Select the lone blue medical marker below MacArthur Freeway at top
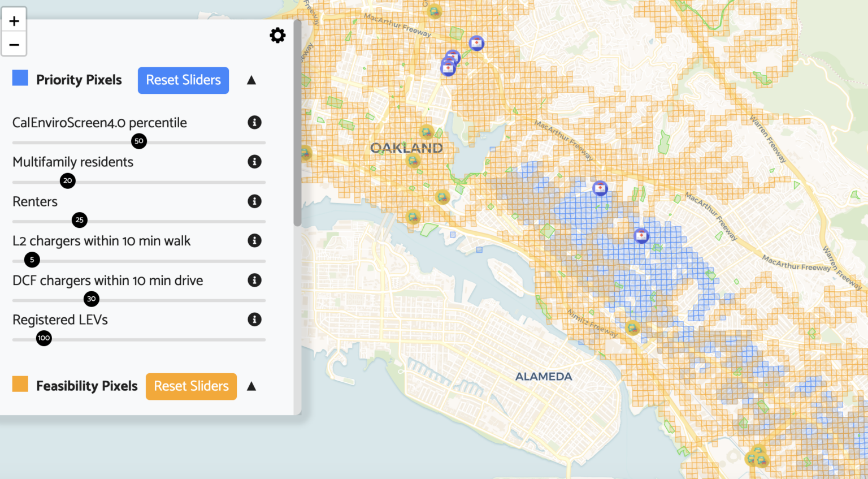The width and height of the screenshot is (868, 479). [x=476, y=43]
